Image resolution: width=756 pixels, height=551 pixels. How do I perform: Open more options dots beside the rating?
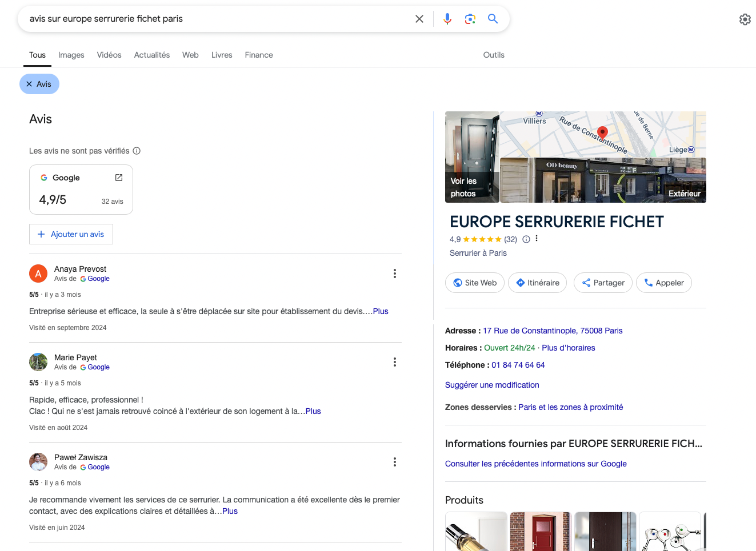pyautogui.click(x=537, y=239)
